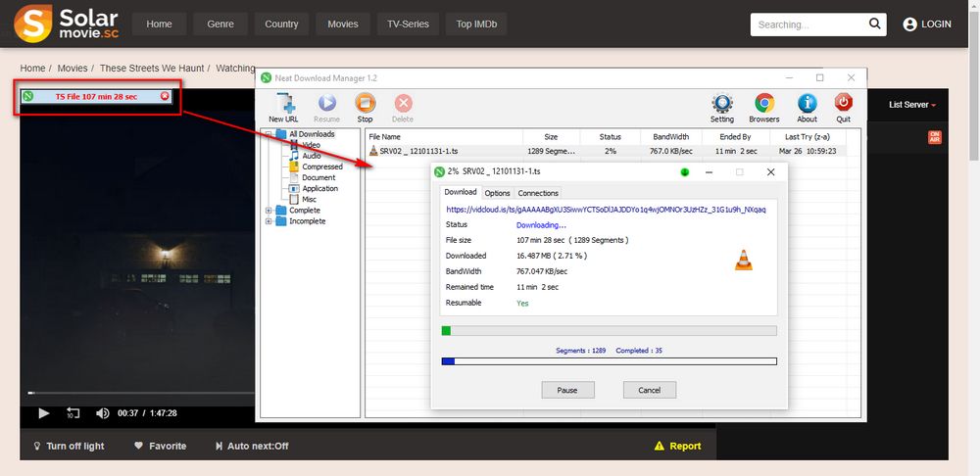Pause the download
This screenshot has height=476, width=980.
pos(567,390)
